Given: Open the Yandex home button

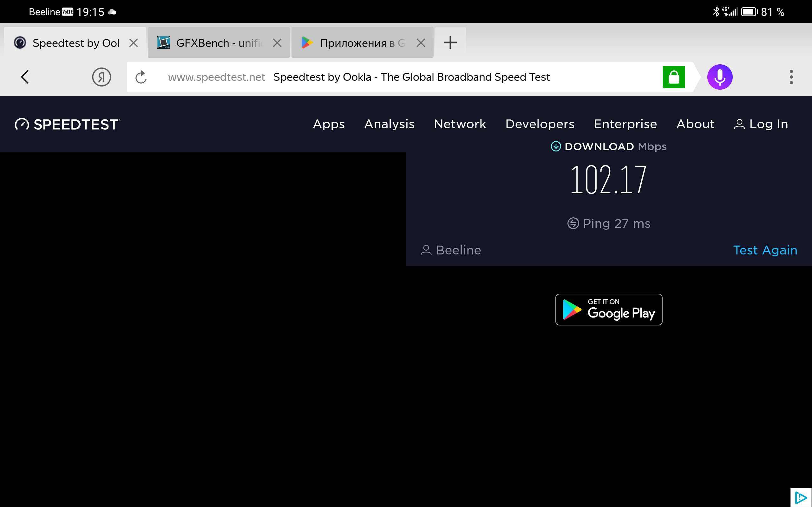Looking at the screenshot, I should (101, 77).
